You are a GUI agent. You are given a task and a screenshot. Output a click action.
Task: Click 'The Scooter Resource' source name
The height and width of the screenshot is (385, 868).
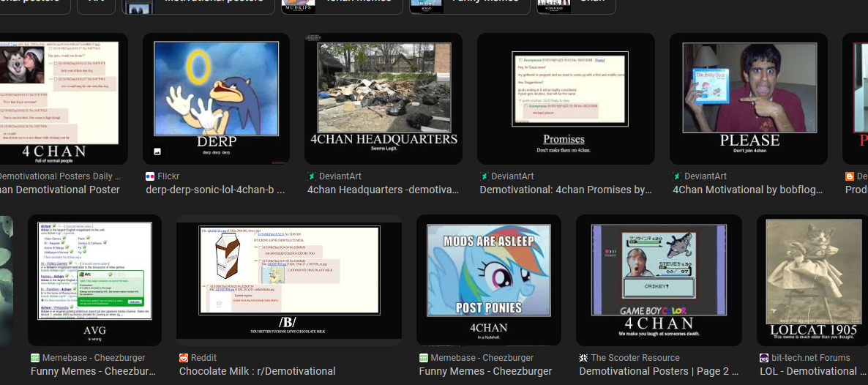(x=635, y=358)
